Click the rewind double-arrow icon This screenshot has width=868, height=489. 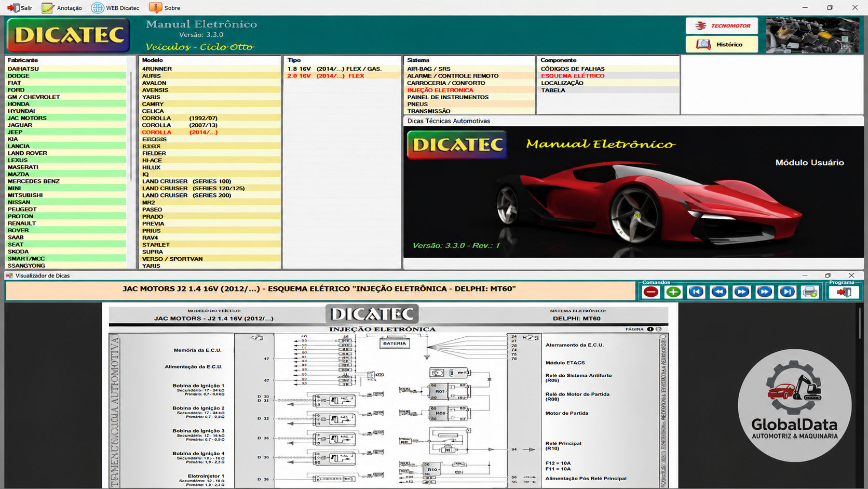[x=719, y=292]
